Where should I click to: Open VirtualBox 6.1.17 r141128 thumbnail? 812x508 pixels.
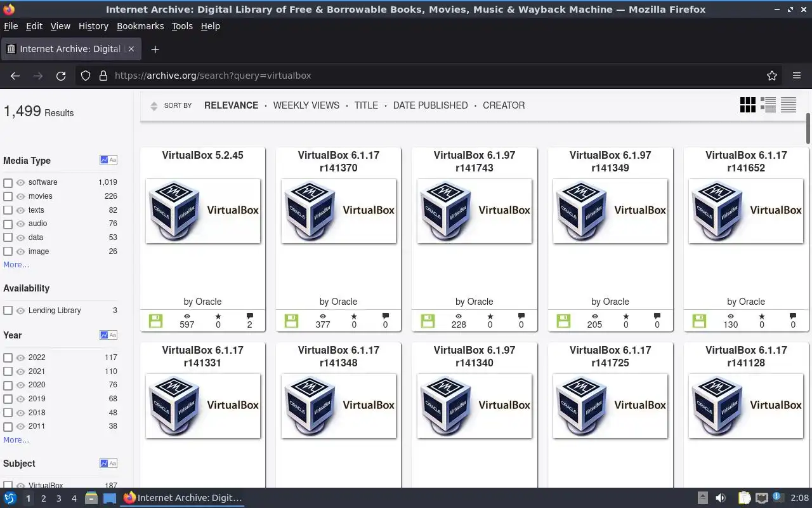[746, 406]
